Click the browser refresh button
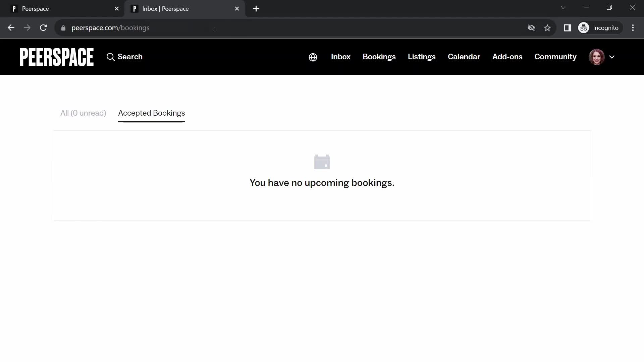Screen dimensions: 644x362 pyautogui.click(x=43, y=27)
